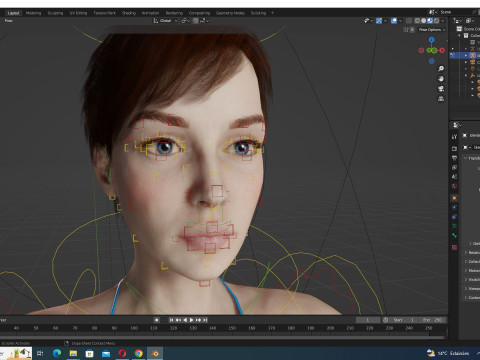This screenshot has height=360, width=480.
Task: Open the Tool properties tab
Action: tap(454, 136)
